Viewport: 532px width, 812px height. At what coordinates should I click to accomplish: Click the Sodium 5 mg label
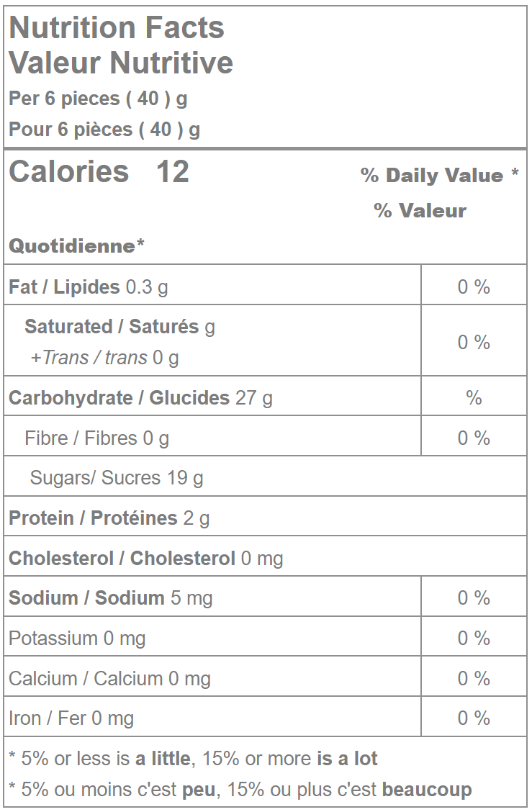point(110,598)
